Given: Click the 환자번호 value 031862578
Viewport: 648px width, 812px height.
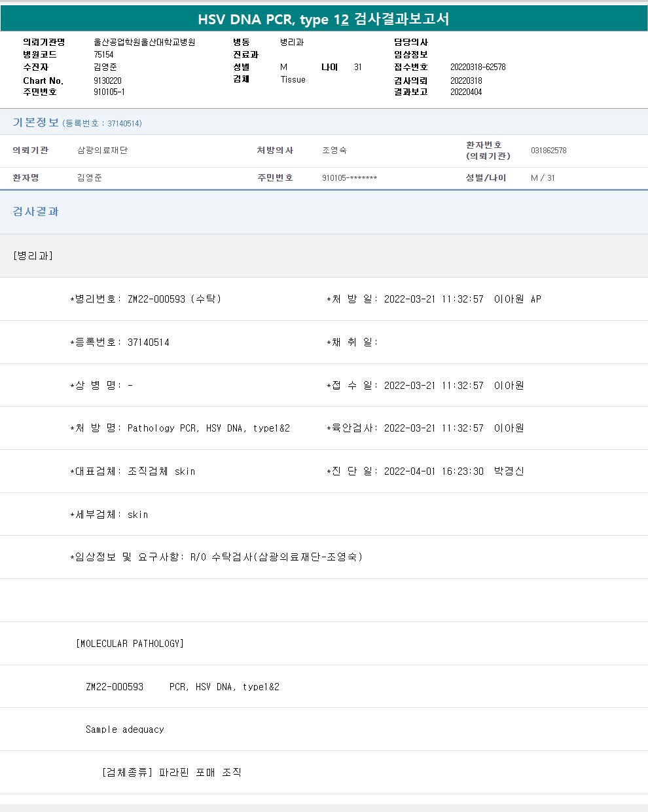Looking at the screenshot, I should click(x=549, y=151).
